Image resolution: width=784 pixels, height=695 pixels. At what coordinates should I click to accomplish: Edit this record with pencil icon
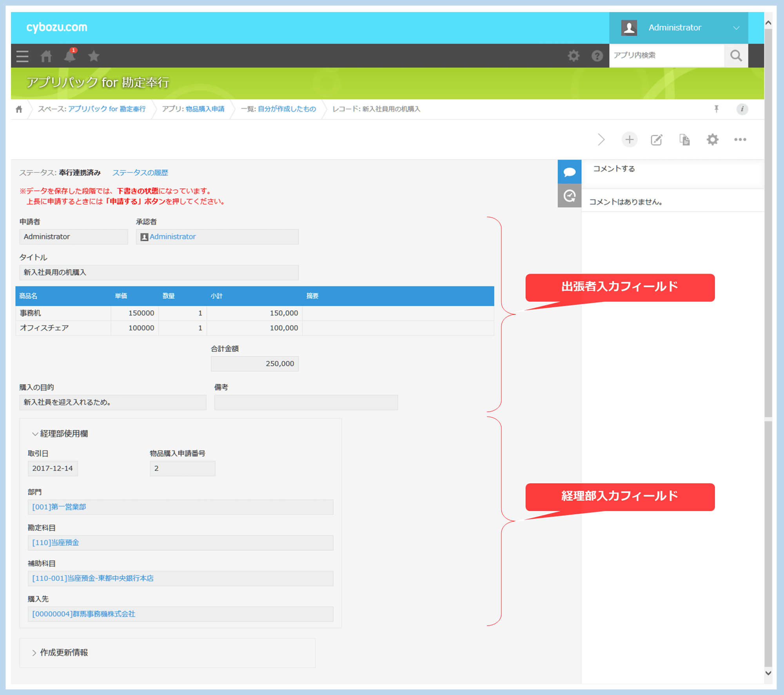tap(657, 140)
